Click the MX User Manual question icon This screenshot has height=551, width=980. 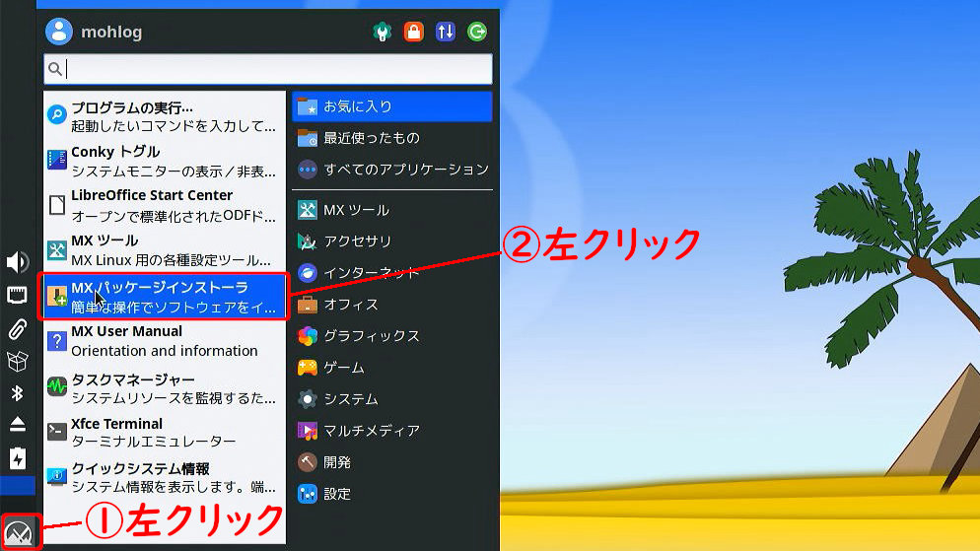[57, 341]
